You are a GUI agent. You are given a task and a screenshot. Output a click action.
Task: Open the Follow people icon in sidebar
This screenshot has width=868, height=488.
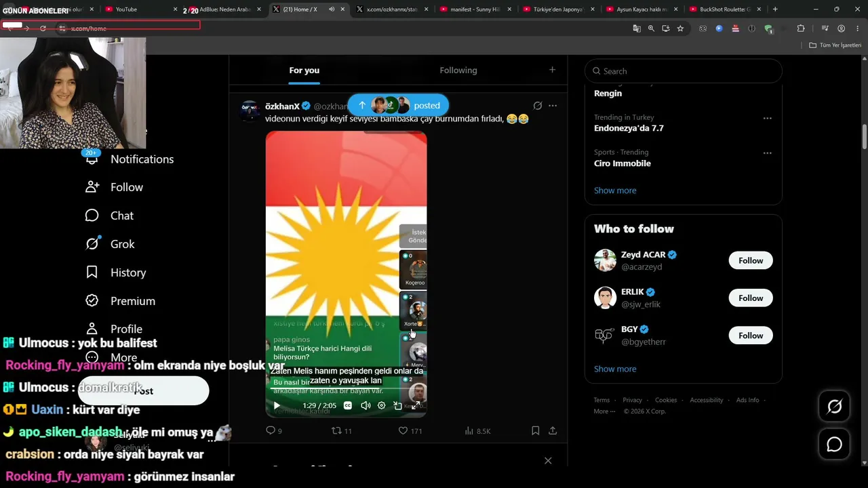tap(92, 187)
